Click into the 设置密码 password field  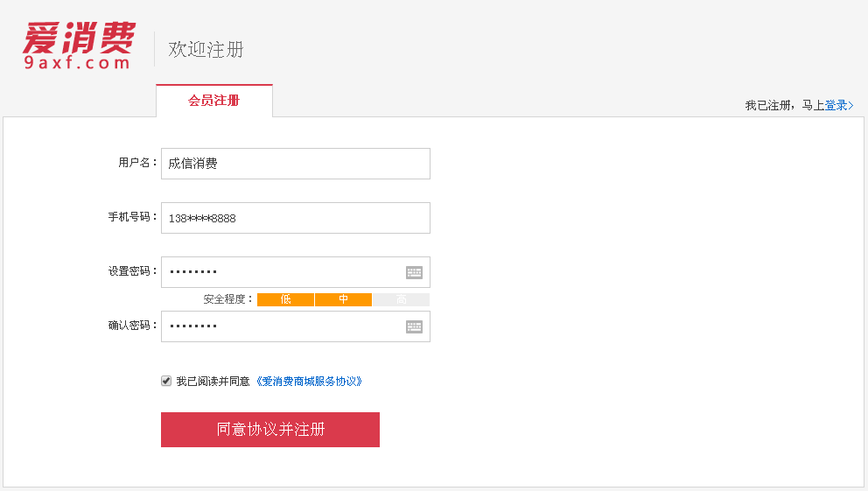point(282,272)
